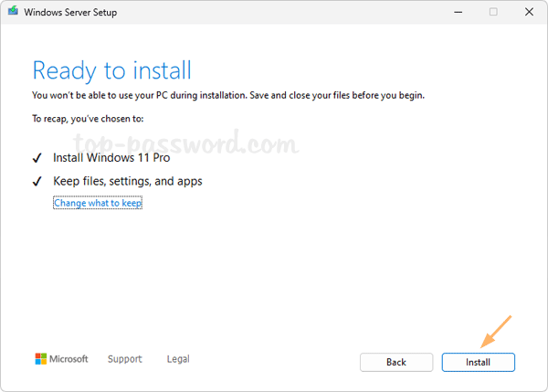
Task: Click the Ready to install heading
Action: (112, 71)
